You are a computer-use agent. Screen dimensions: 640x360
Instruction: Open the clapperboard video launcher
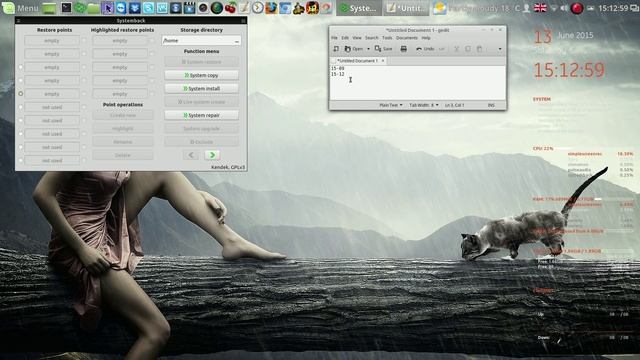(190, 8)
